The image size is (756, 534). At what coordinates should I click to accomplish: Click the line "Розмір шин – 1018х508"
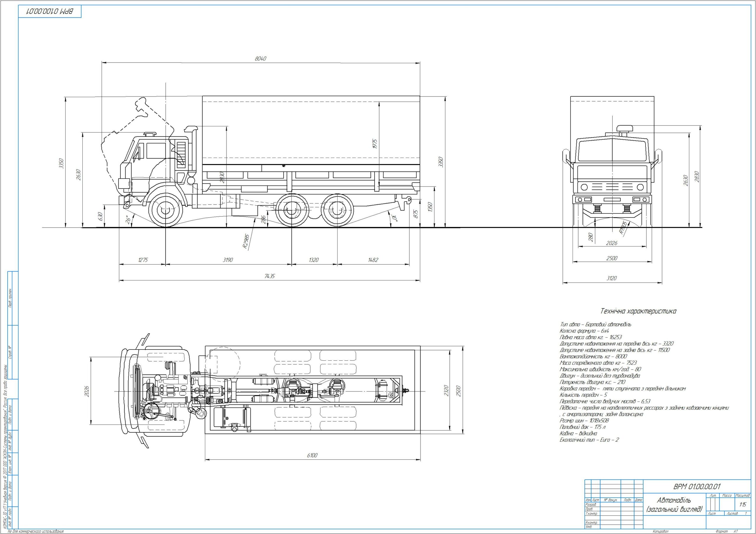coord(584,421)
